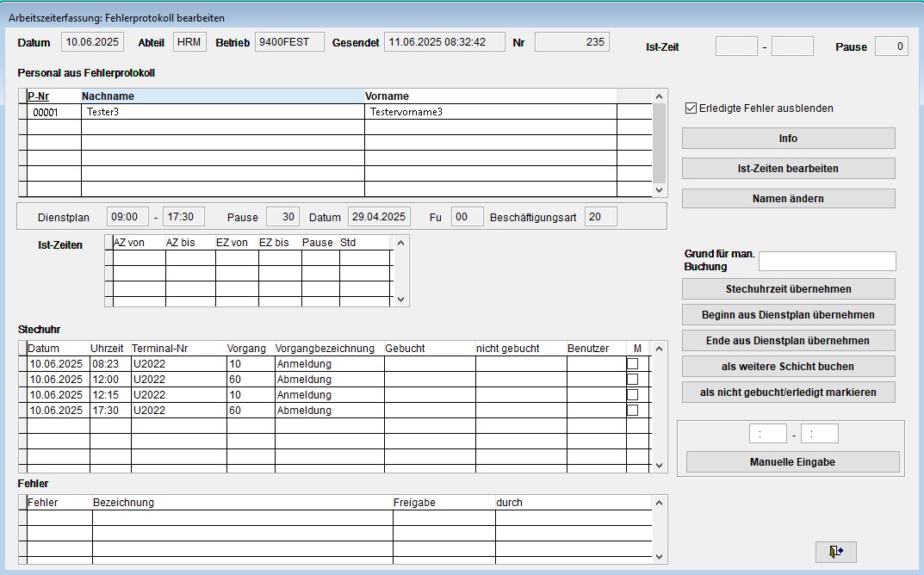The height and width of the screenshot is (575, 924).
Task: Focus the Grund für man. Buchung field
Action: click(828, 261)
